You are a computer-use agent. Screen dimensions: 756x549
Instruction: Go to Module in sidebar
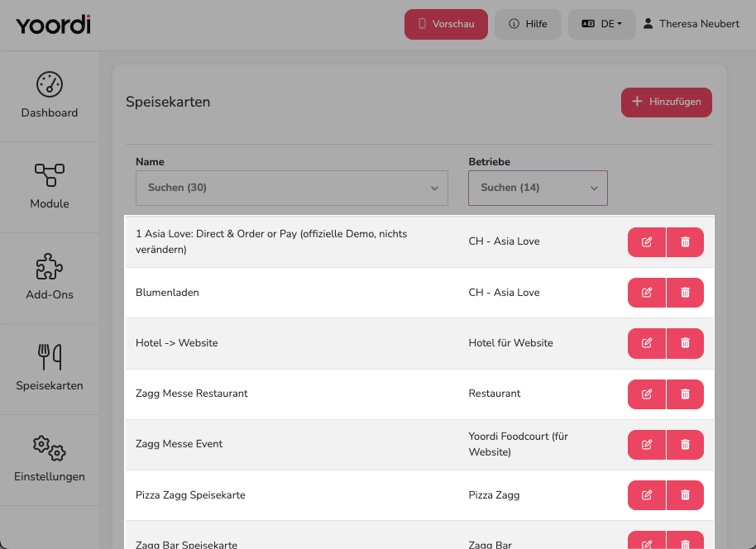[x=50, y=187]
